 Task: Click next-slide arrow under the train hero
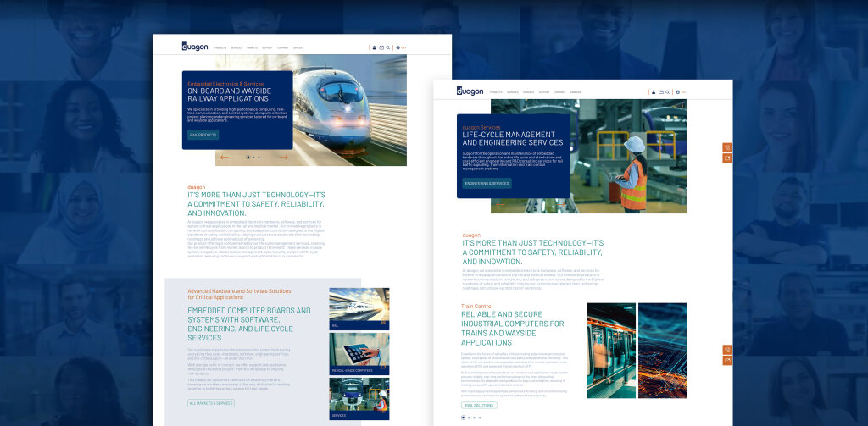click(283, 158)
